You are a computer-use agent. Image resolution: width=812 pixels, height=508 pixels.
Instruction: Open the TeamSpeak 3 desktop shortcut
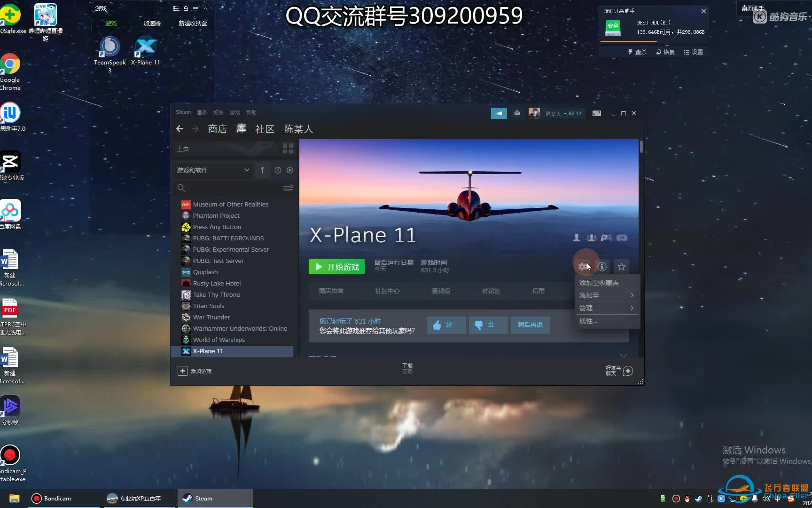(x=110, y=54)
